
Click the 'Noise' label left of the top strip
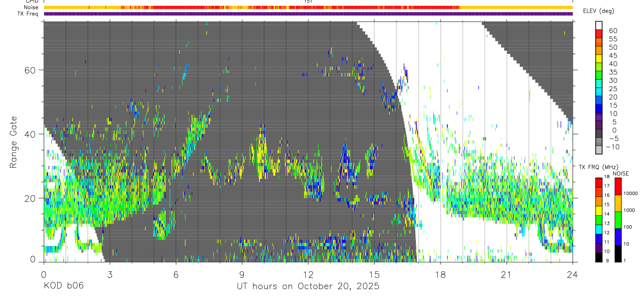(x=31, y=7)
